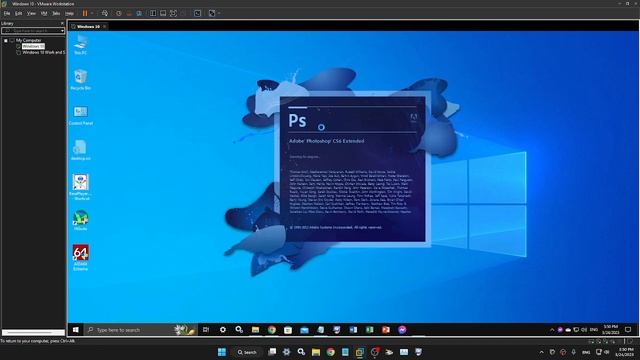Select the Control Panel desktop icon

pos(80,115)
